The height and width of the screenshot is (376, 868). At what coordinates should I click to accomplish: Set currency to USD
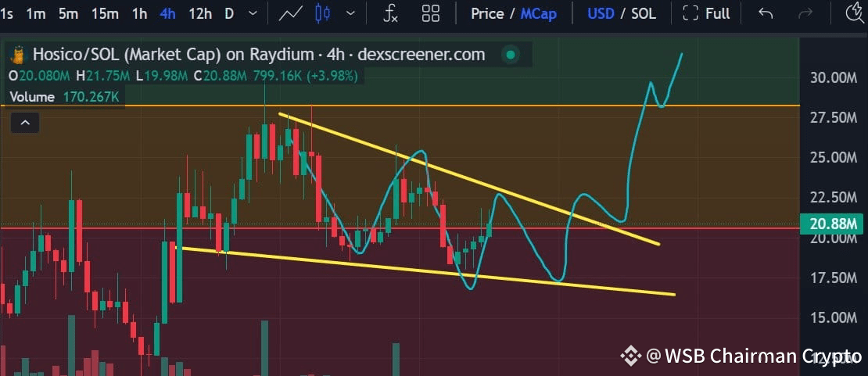pyautogui.click(x=601, y=14)
